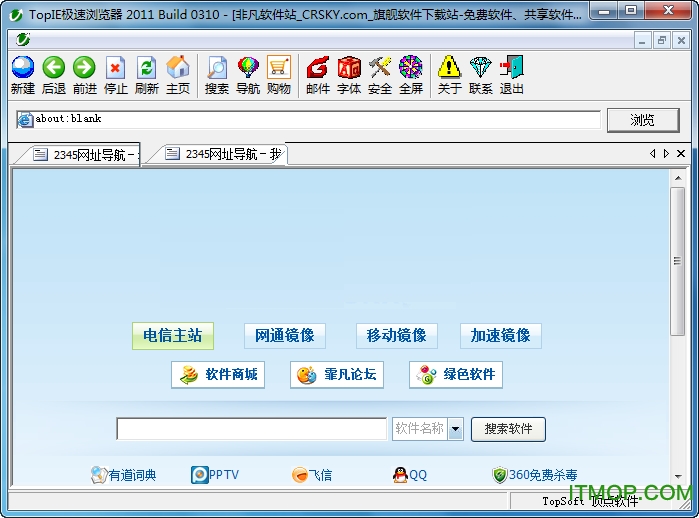Click the page scrollbar down arrow
The image size is (699, 518).
point(678,477)
